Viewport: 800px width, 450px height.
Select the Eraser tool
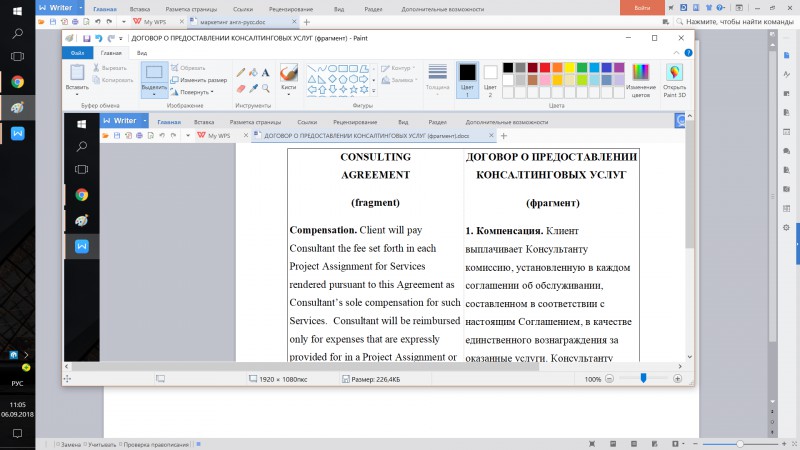coord(240,87)
